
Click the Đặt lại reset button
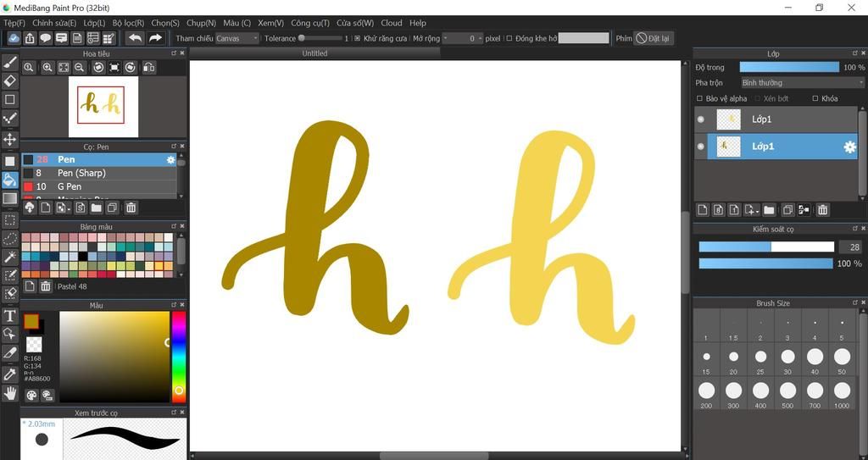pyautogui.click(x=654, y=38)
